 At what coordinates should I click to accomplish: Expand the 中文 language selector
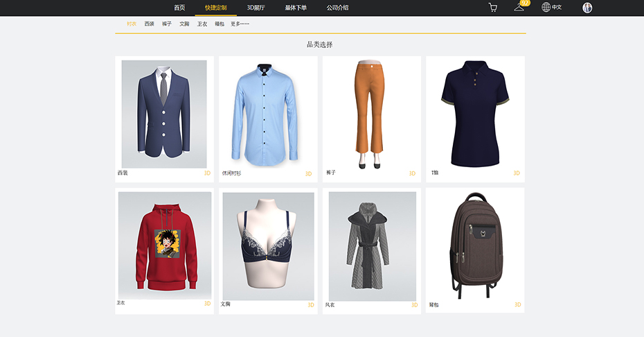coord(557,8)
